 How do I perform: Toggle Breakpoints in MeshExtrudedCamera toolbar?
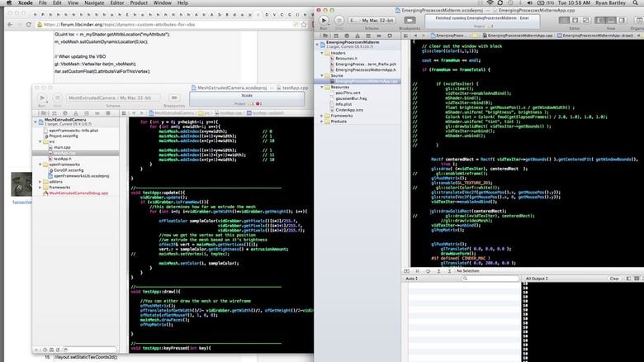(174, 98)
